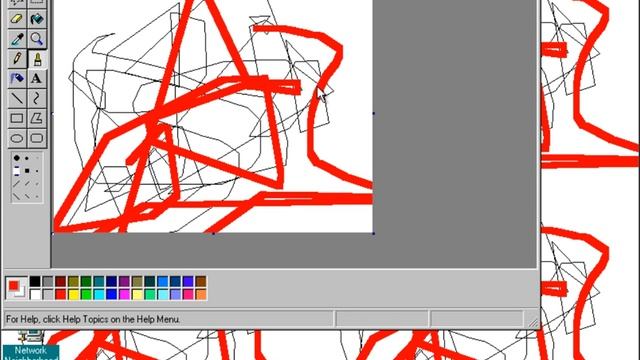Image resolution: width=640 pixels, height=360 pixels.
Task: Pick the light gray color swatch
Action: [x=48, y=294]
